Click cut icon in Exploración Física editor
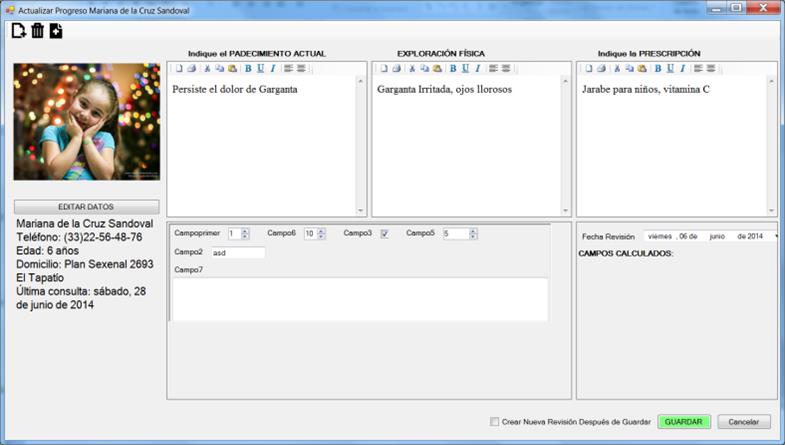The image size is (785, 445). coord(412,69)
